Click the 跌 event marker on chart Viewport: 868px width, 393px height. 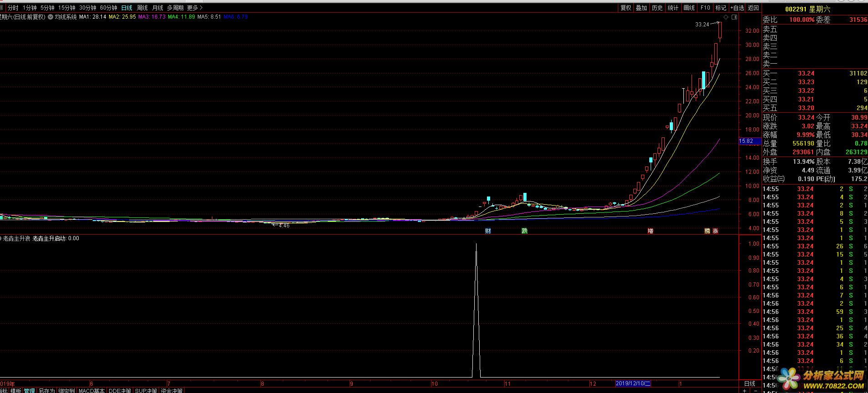[524, 231]
